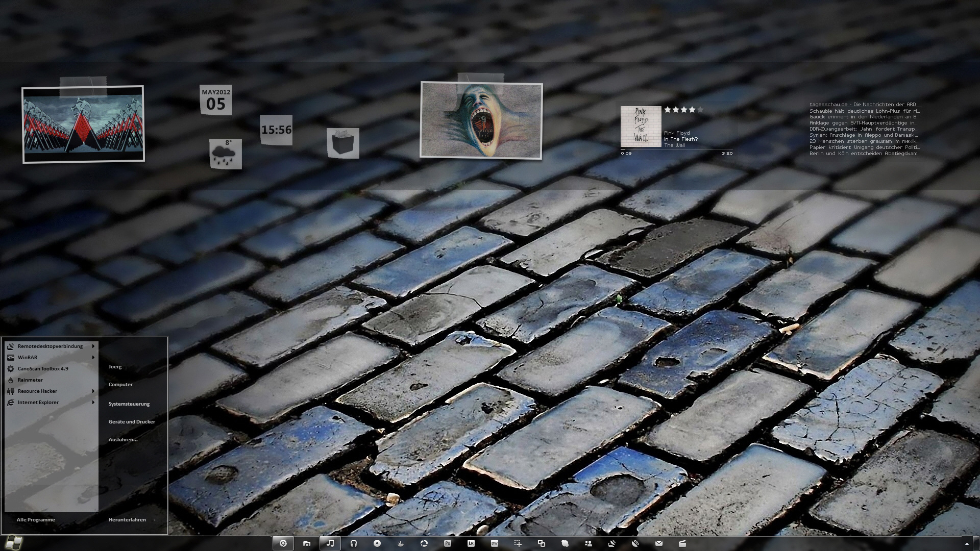Click Ausführen... run command
Image resolution: width=980 pixels, height=551 pixels.
[x=123, y=440]
